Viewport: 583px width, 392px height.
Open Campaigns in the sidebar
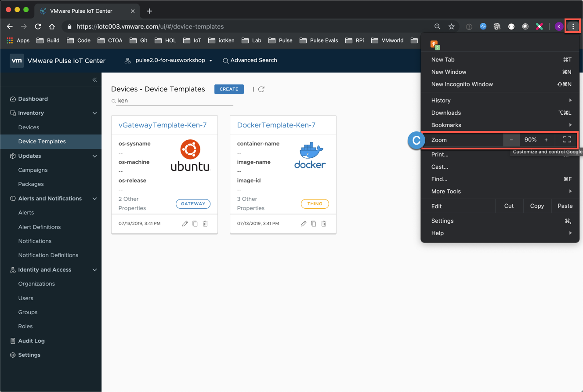pos(33,170)
